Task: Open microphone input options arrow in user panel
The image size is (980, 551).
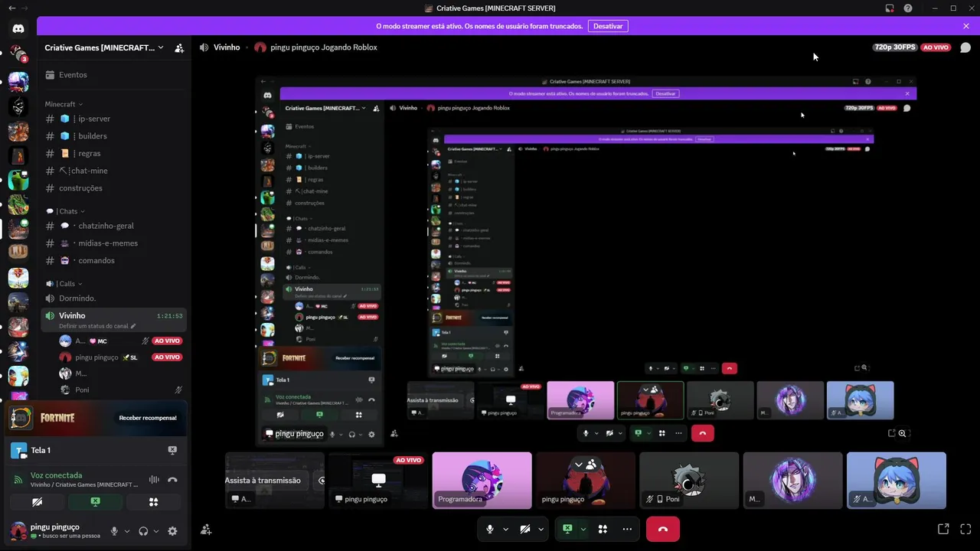Action: click(127, 531)
